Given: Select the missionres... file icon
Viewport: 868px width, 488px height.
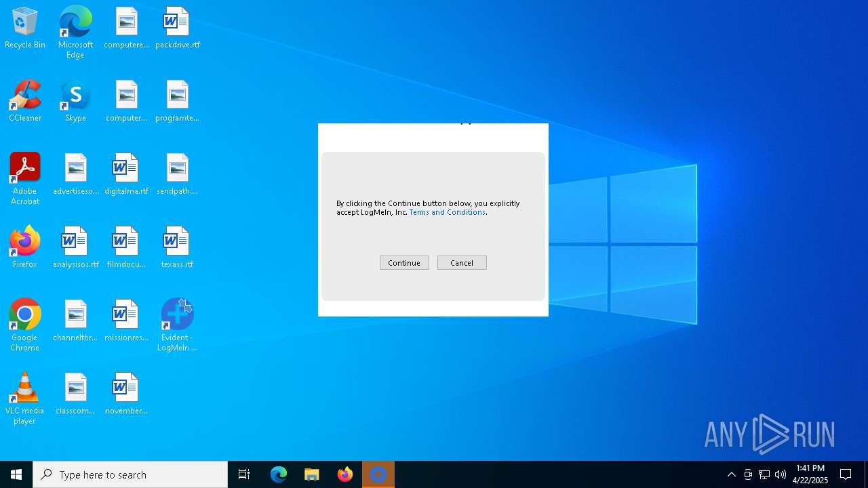Looking at the screenshot, I should pos(126,321).
